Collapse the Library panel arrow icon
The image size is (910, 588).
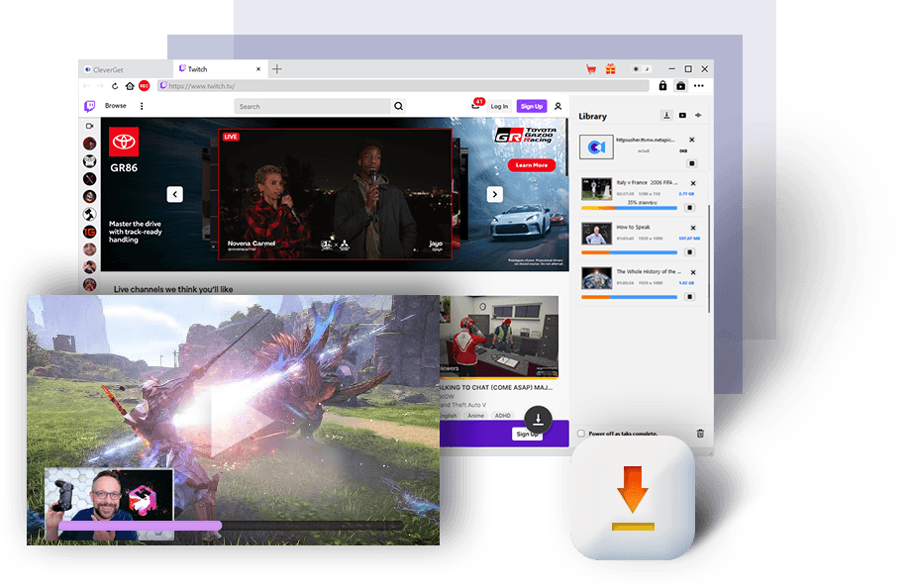coord(698,116)
